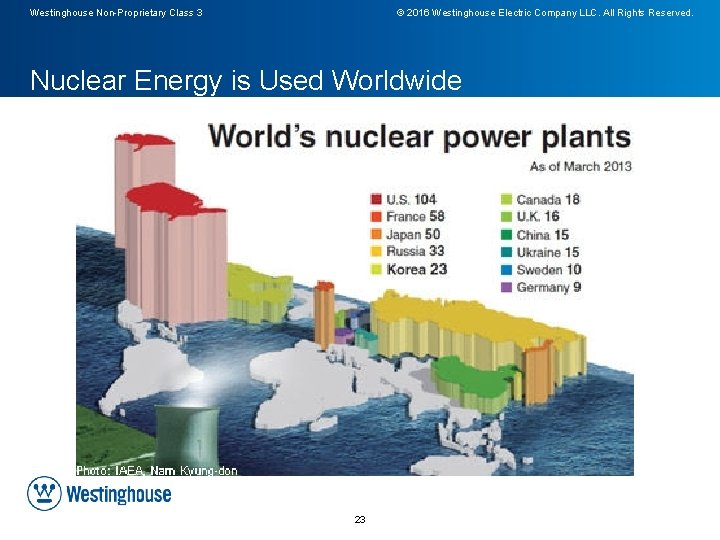Click the slide page number 23
The height and width of the screenshot is (540, 720).
[360, 519]
